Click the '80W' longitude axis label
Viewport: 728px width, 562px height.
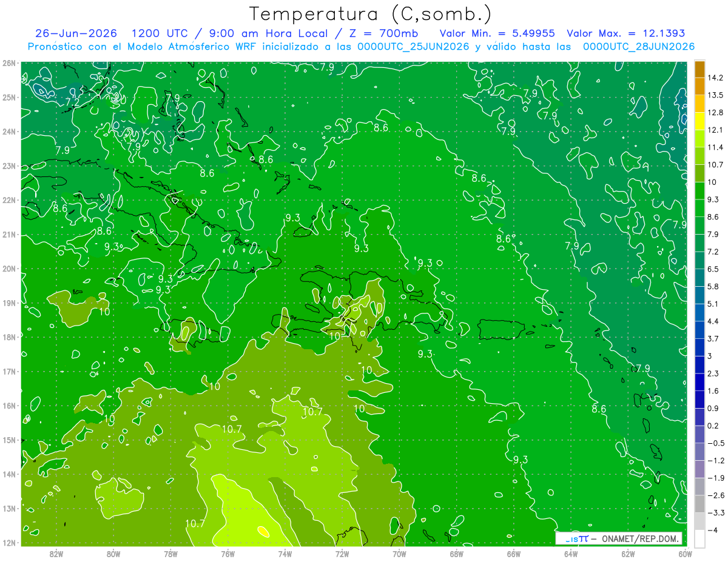(113, 554)
